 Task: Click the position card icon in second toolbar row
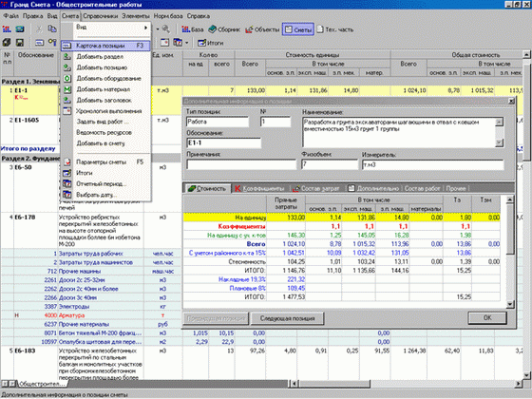point(40,43)
